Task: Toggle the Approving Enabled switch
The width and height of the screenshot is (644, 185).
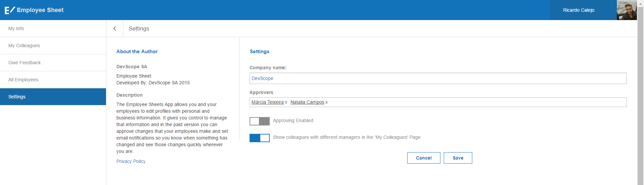Action: click(260, 121)
